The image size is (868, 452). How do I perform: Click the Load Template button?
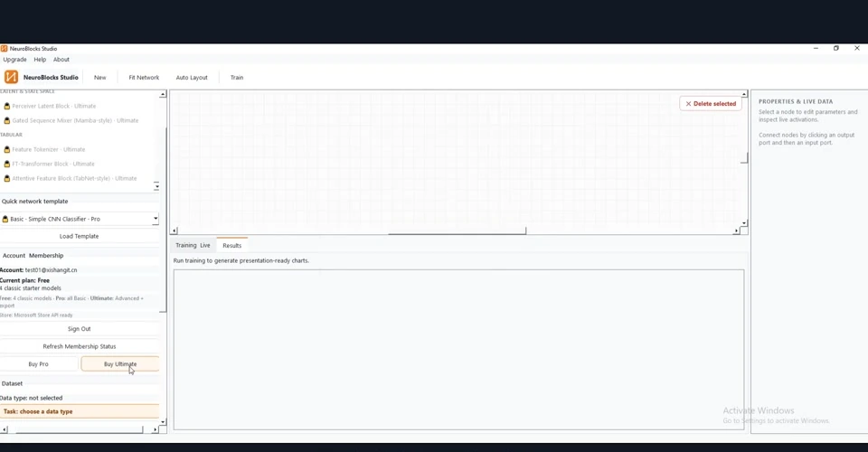(x=80, y=236)
